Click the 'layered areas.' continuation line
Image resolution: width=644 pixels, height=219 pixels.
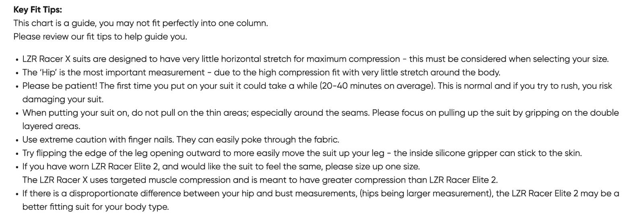pos(52,126)
